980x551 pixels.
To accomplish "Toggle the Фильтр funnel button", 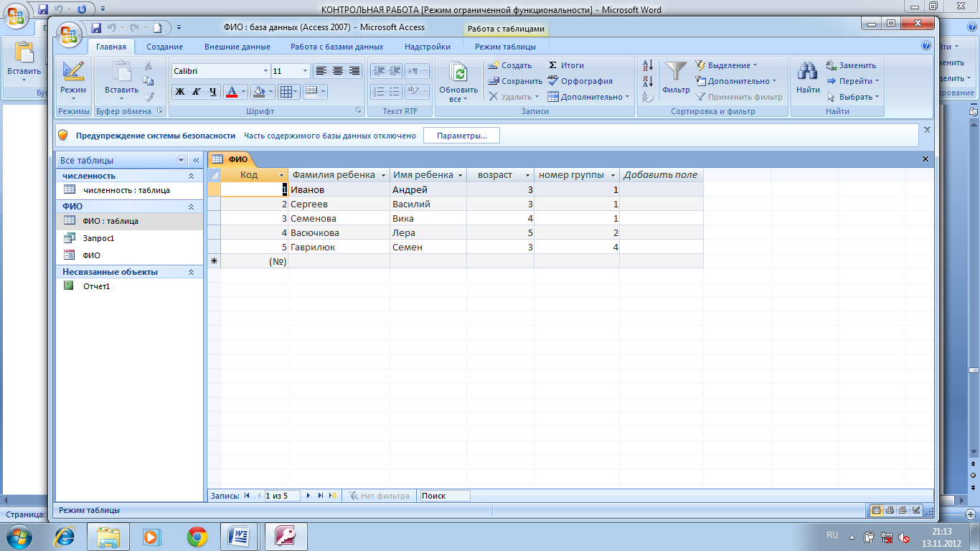I will [676, 77].
